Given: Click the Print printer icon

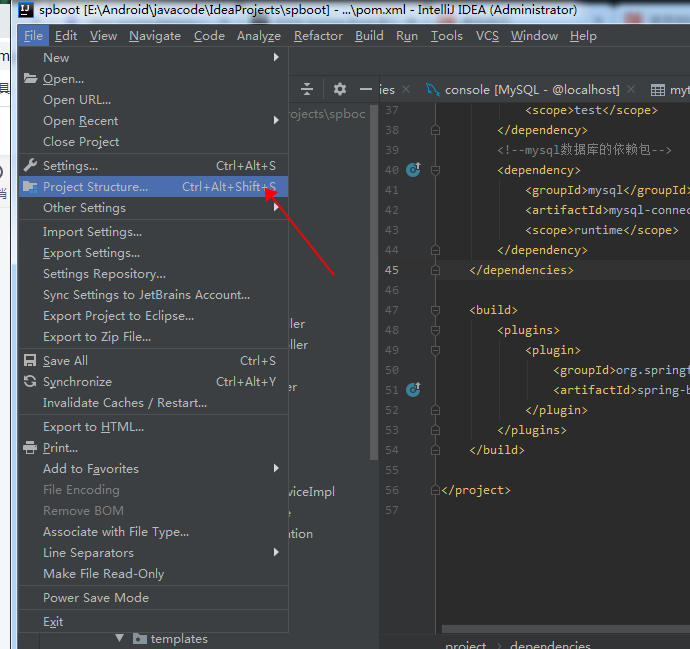Looking at the screenshot, I should click(30, 447).
